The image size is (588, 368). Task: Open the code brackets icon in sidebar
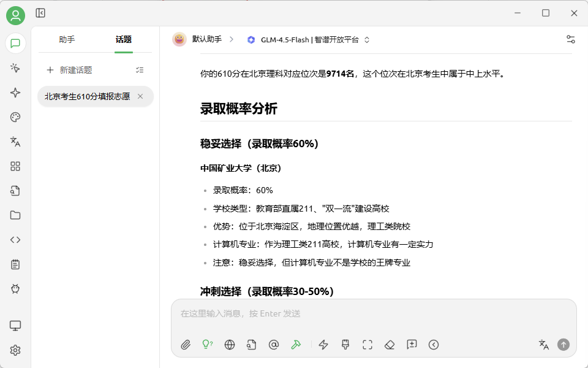pos(15,240)
